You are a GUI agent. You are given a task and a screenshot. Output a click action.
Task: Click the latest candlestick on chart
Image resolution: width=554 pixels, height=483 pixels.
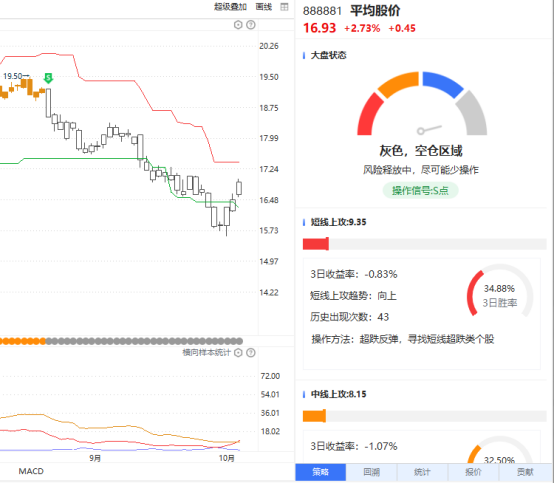pos(239,188)
